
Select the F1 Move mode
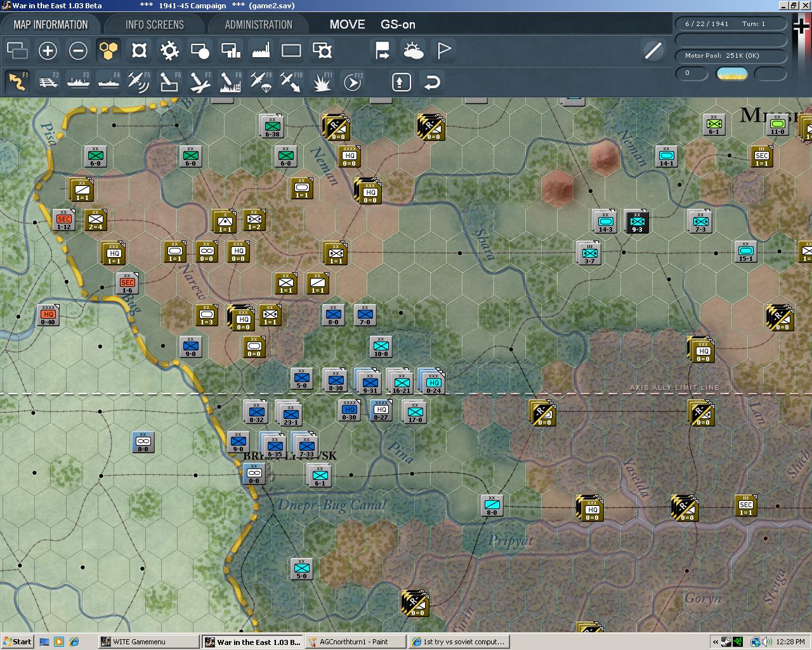tap(17, 82)
